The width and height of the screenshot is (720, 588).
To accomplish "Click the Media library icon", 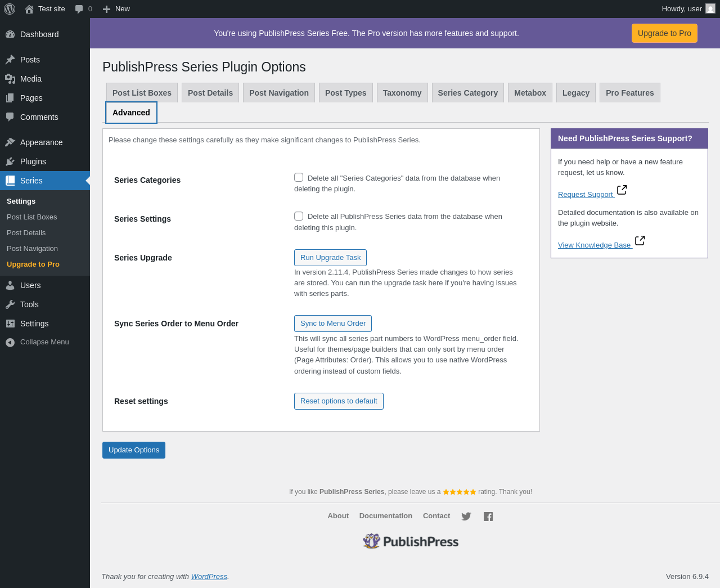I will [x=10, y=79].
